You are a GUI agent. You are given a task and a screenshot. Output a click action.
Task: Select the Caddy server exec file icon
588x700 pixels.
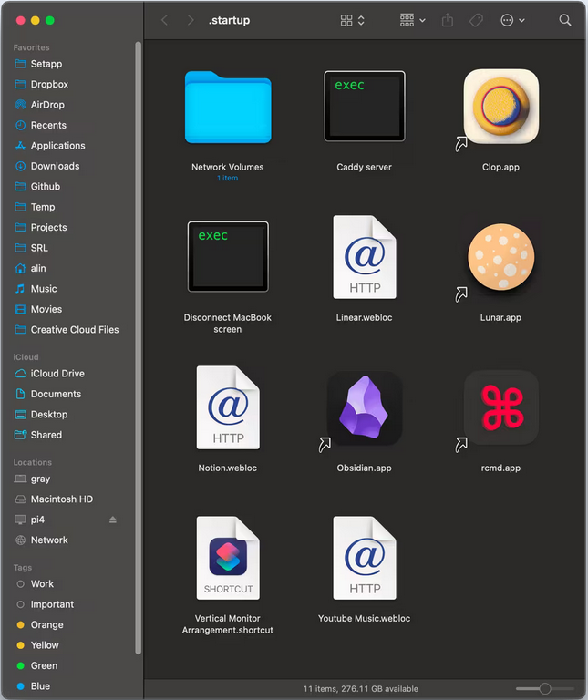tap(365, 107)
